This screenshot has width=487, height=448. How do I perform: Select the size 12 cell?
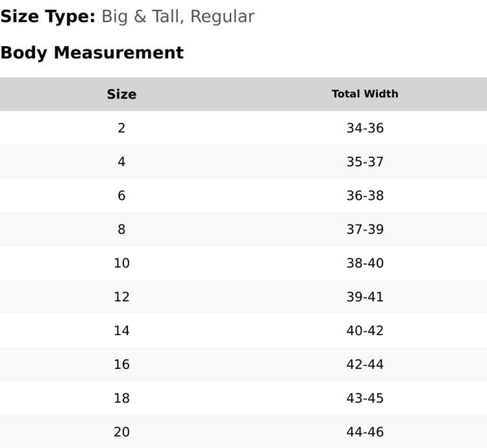pos(121,297)
